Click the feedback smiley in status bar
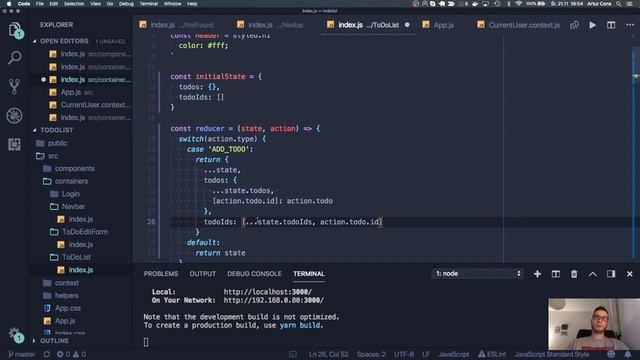 point(611,354)
